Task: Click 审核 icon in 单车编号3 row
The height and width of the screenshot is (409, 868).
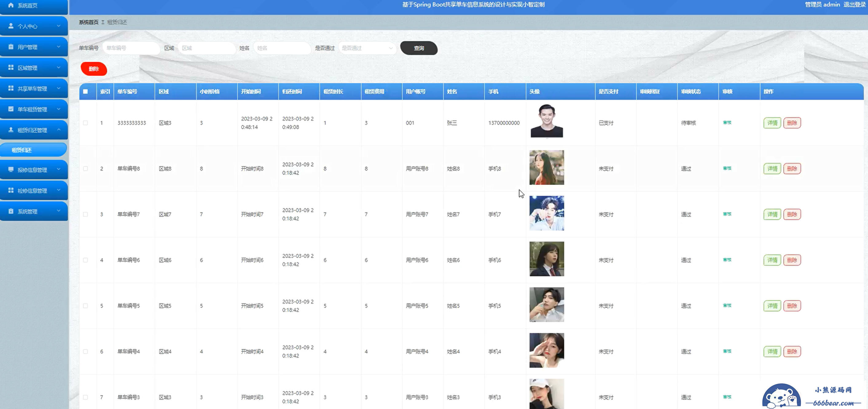Action: (727, 397)
